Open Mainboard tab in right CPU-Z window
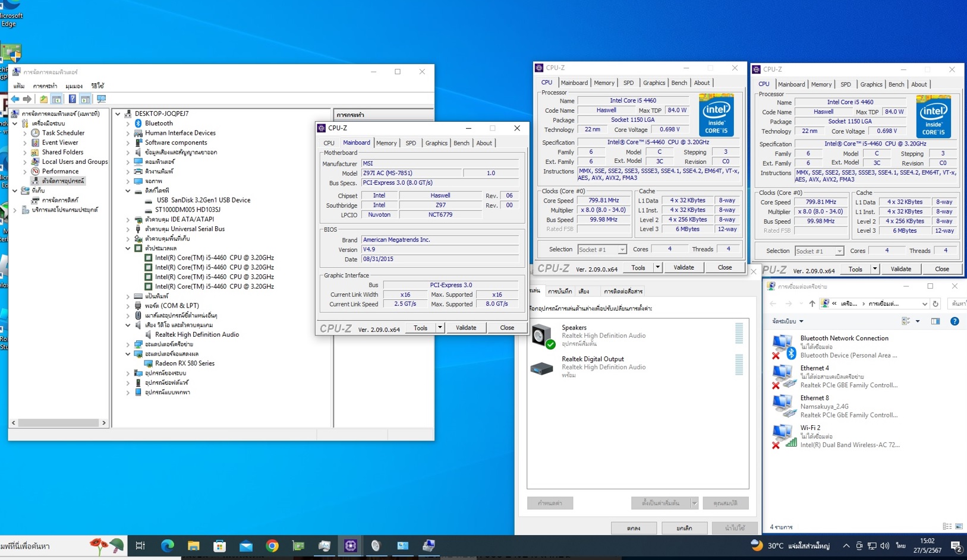This screenshot has width=967, height=560. coord(791,84)
